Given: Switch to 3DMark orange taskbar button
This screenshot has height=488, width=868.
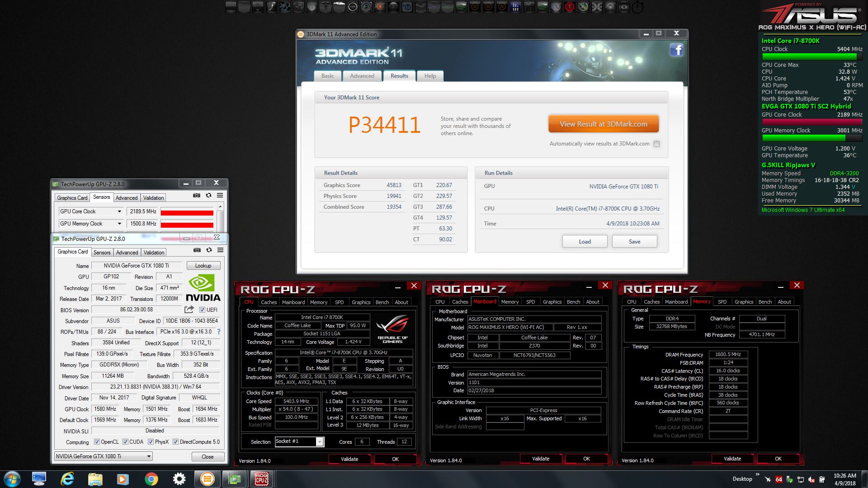Looking at the screenshot, I should (207, 479).
